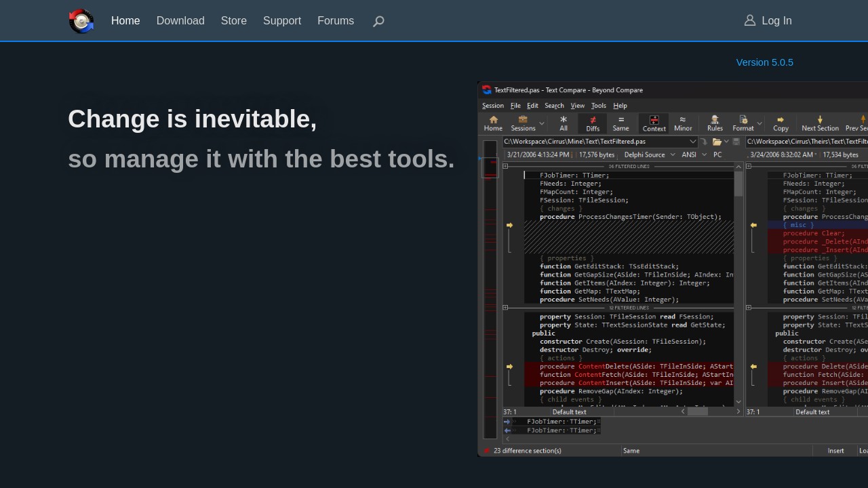This screenshot has width=868, height=488.
Task: Expand the 36 filtered lines section on the left pane
Action: [x=505, y=166]
